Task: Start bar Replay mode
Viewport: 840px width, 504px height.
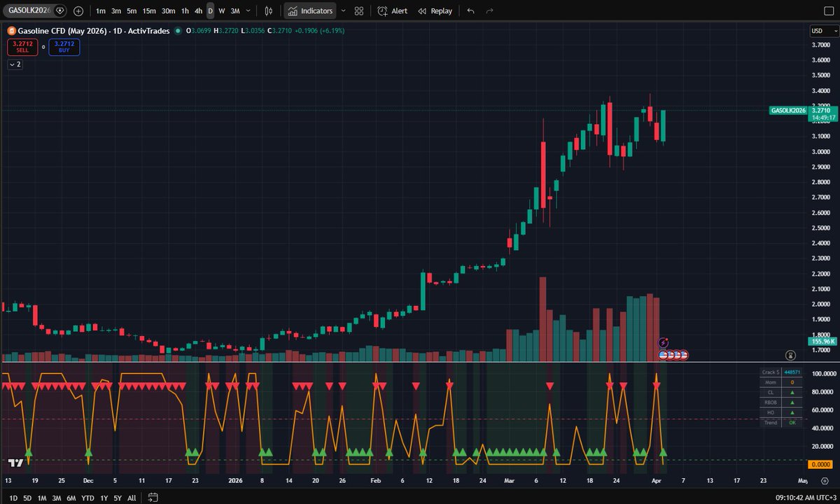Action: click(435, 11)
